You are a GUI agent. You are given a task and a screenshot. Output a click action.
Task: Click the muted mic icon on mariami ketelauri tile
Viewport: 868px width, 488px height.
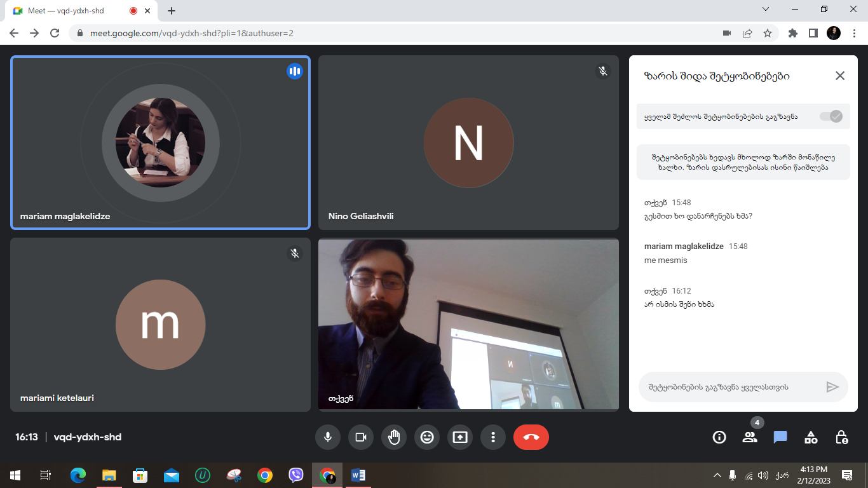[295, 253]
